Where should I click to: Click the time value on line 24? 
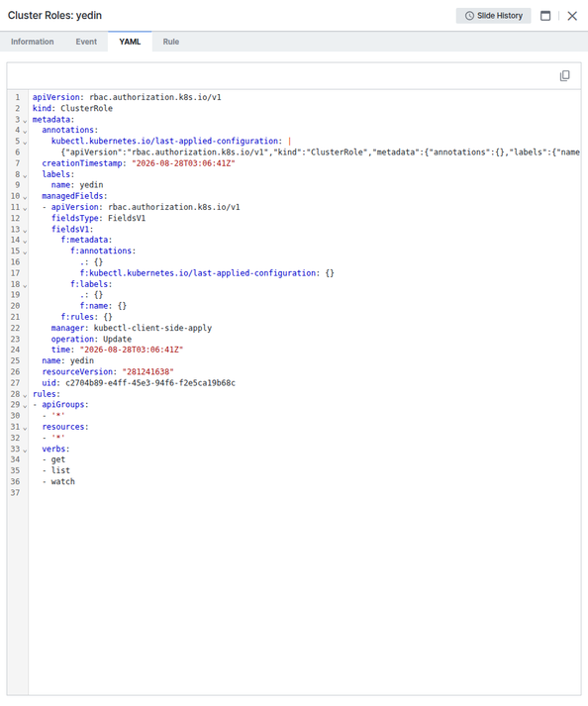pyautogui.click(x=132, y=350)
